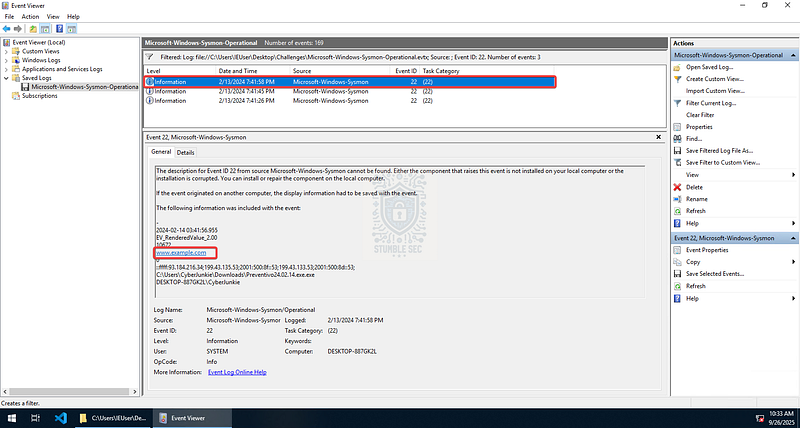This screenshot has height=428, width=800.
Task: Click the info icon of the 7:41:26 PM event
Action: (x=149, y=101)
